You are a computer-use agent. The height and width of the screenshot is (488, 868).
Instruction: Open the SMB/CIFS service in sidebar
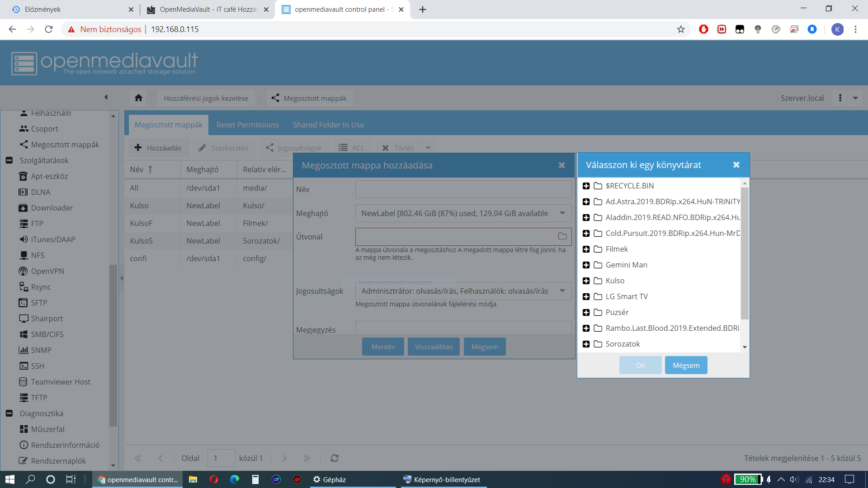(47, 334)
